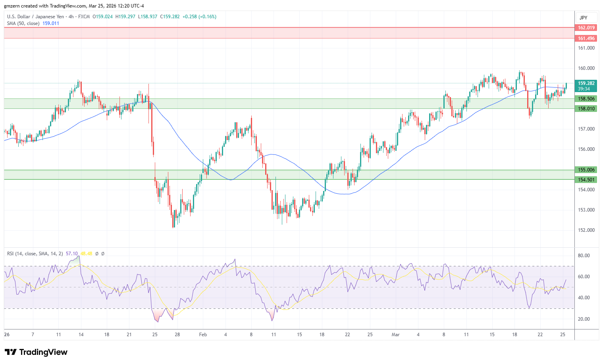Click the 155.006 green price label
Viewport: 603px width, 364px height.
586,170
